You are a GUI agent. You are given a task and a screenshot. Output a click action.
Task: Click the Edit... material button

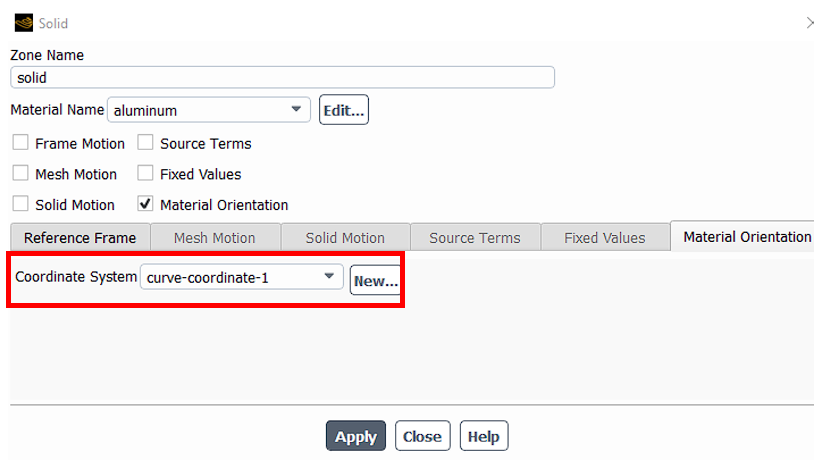[x=343, y=110]
